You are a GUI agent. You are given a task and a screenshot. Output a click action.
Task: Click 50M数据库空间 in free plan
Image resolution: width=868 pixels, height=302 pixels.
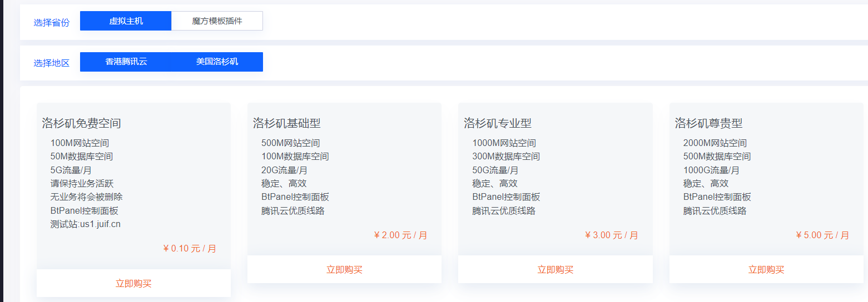82,157
